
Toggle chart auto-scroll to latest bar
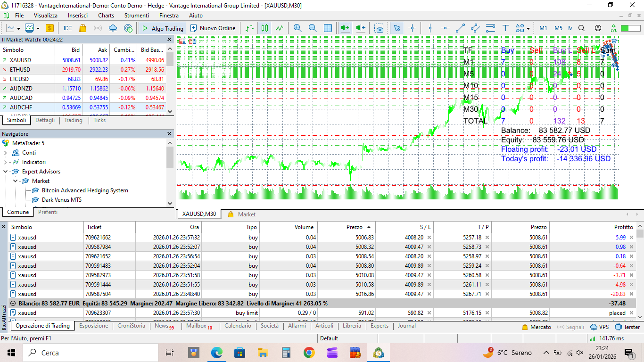346,28
